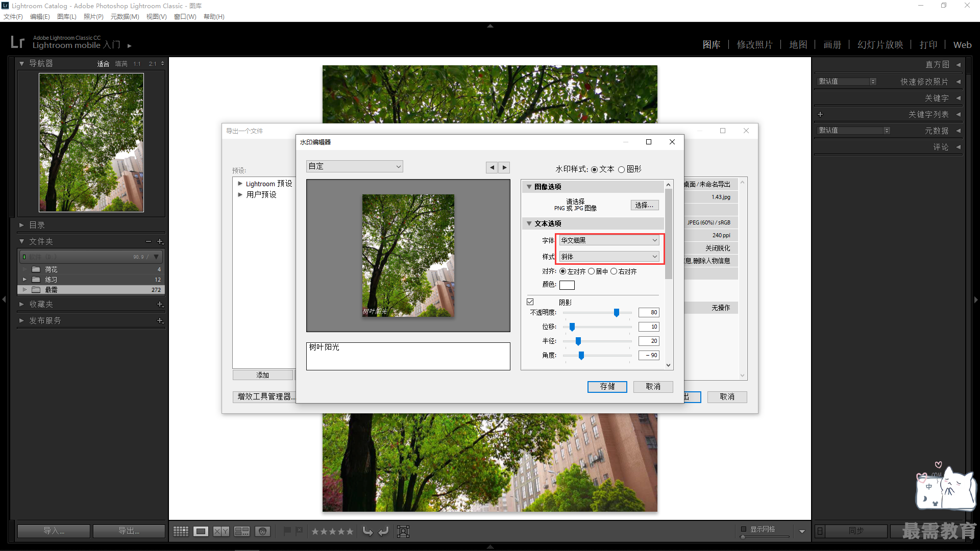Viewport: 980px width, 551px height.
Task: Switch to Grid view
Action: pyautogui.click(x=181, y=532)
